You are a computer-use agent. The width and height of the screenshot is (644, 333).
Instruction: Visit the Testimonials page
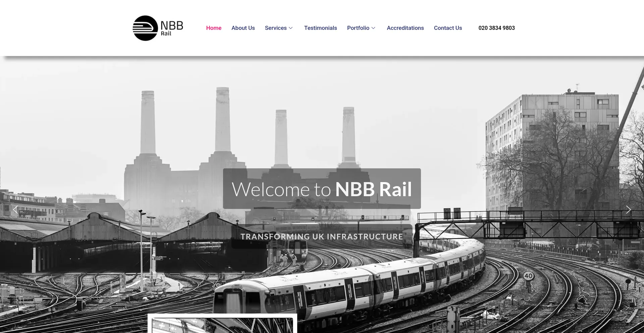320,28
